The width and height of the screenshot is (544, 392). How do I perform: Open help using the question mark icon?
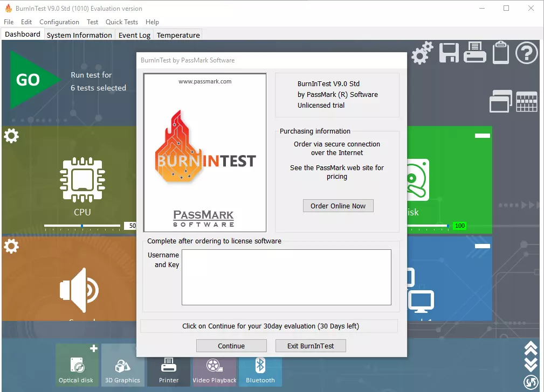pos(527,53)
